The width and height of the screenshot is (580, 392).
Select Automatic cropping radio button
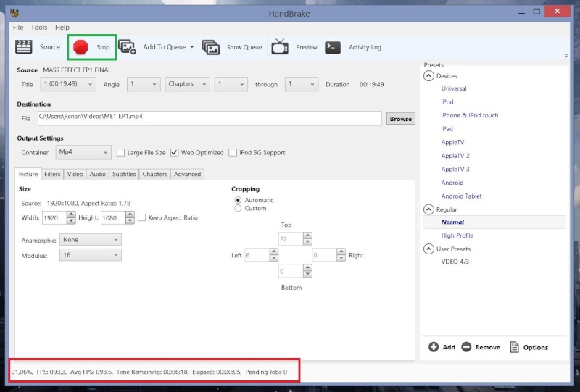click(238, 200)
